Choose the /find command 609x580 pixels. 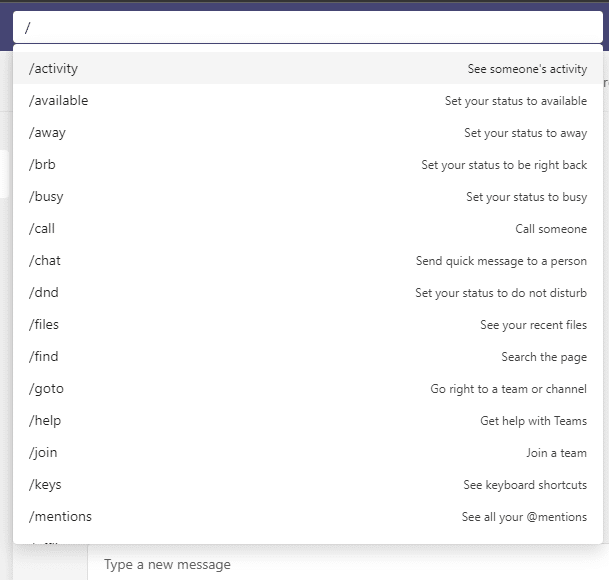tap(308, 356)
